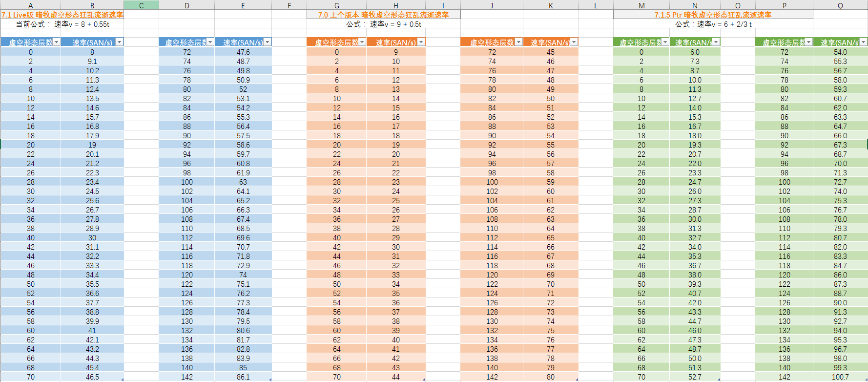The width and height of the screenshot is (868, 382).
Task: Select column A by its header
Action: pos(30,5)
